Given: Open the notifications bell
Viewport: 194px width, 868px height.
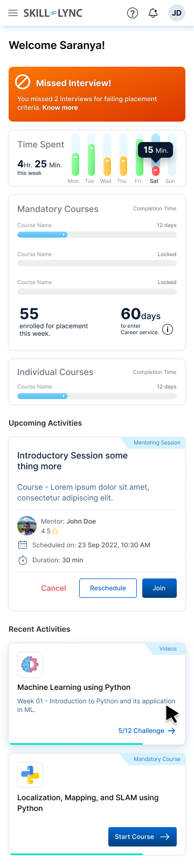Looking at the screenshot, I should click(153, 13).
